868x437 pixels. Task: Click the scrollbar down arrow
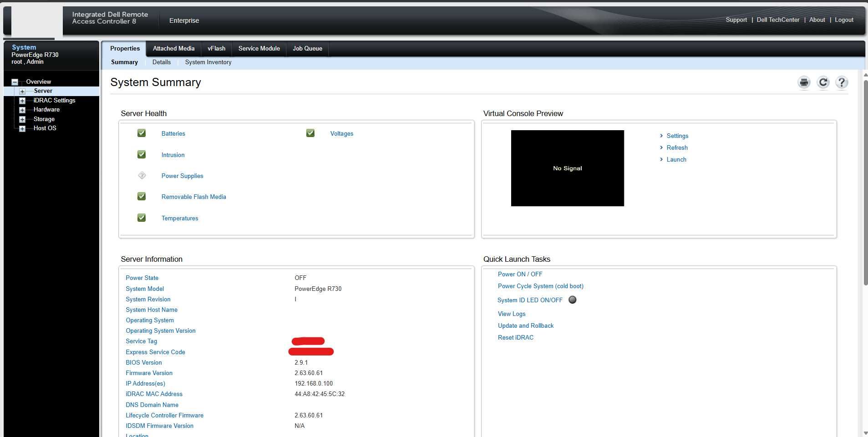click(x=865, y=433)
